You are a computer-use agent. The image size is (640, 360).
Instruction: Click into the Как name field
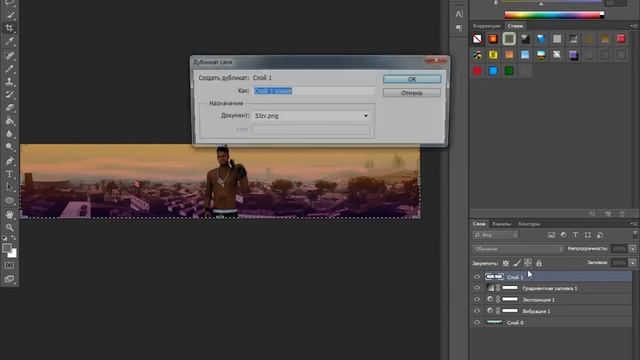313,91
